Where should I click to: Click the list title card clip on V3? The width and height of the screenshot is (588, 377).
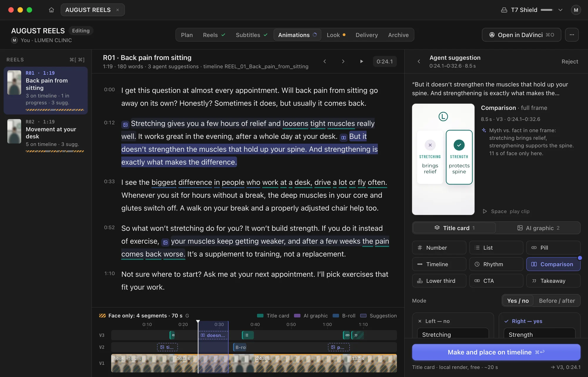(x=248, y=335)
